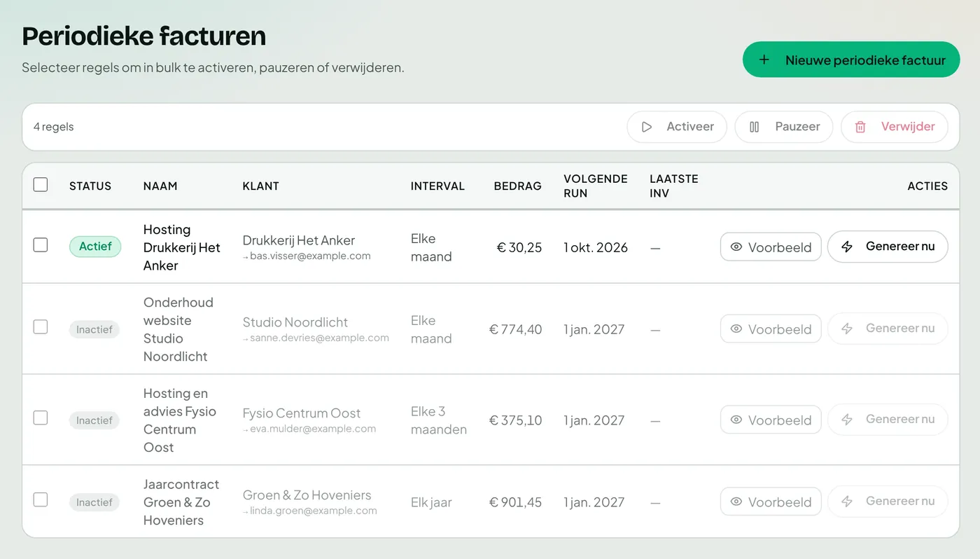Click the BEDRAG column header
This screenshot has height=559, width=980.
[517, 186]
